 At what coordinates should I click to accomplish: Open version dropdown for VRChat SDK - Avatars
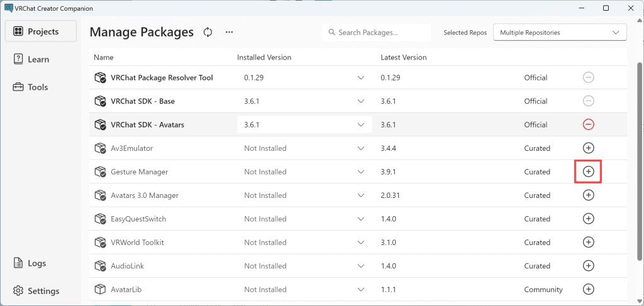[x=361, y=125]
